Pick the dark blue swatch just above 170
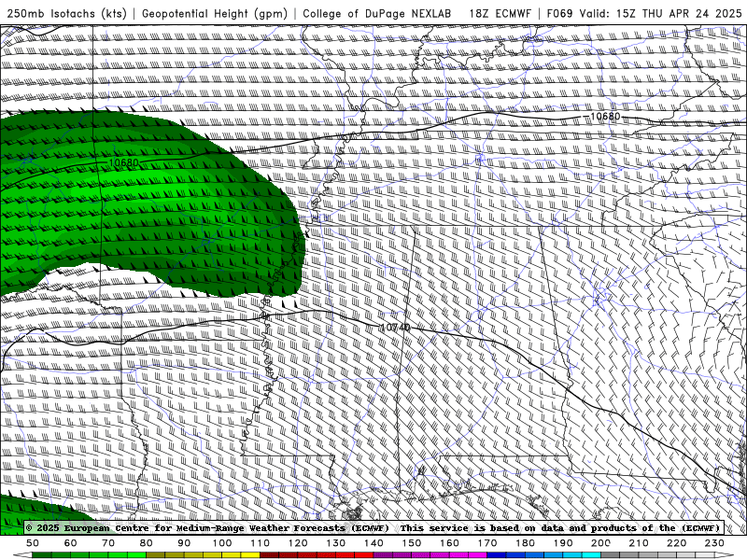The image size is (747, 560). (497, 555)
